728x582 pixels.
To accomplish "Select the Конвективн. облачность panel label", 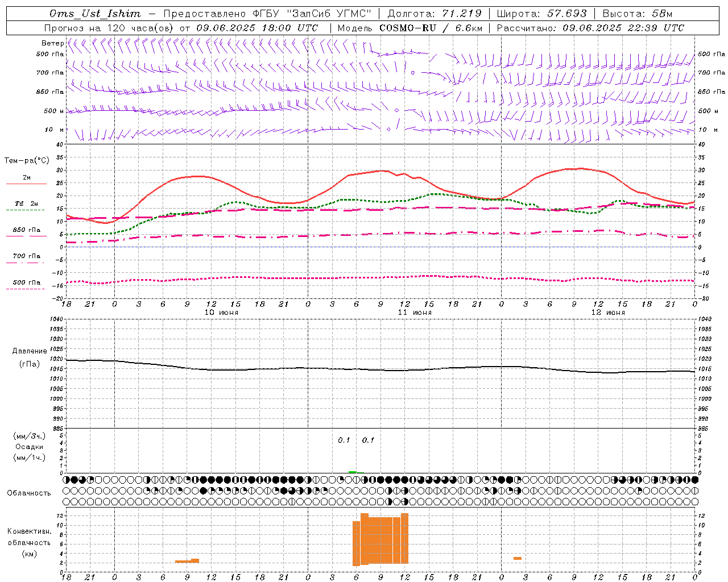I will tap(29, 537).
